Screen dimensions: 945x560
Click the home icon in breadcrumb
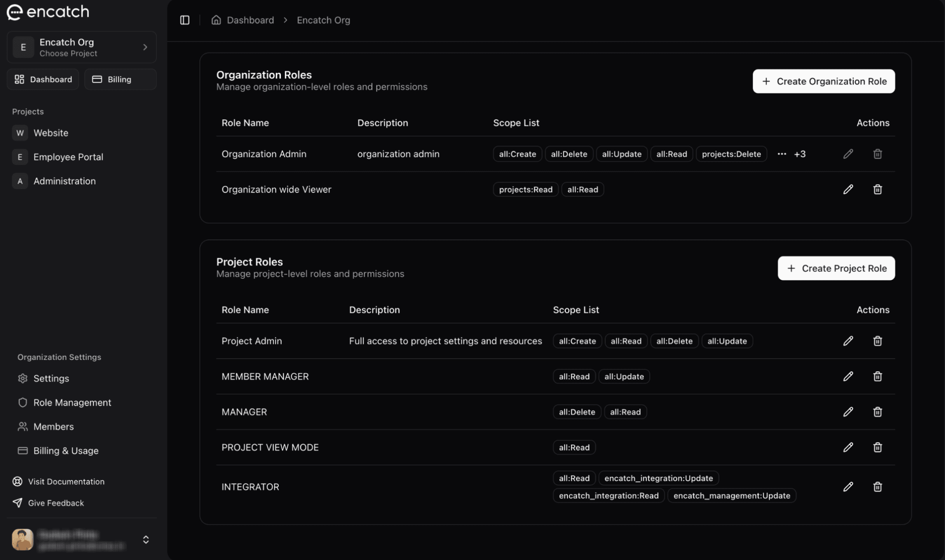tap(216, 20)
